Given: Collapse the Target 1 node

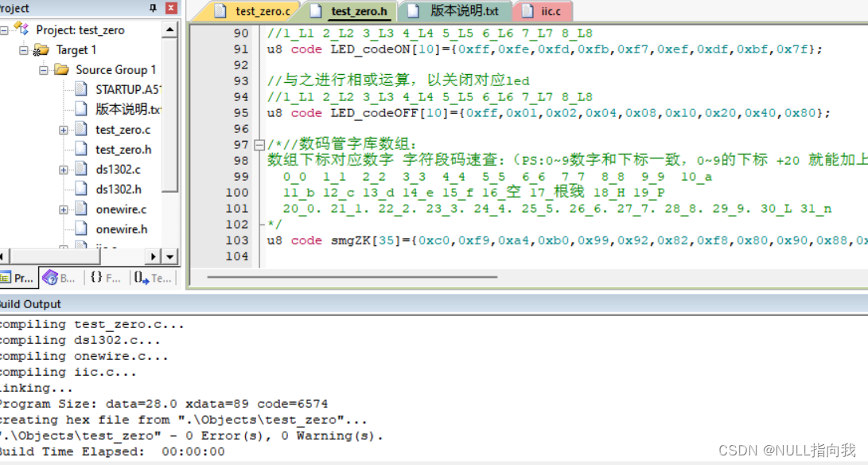Looking at the screenshot, I should click(24, 49).
